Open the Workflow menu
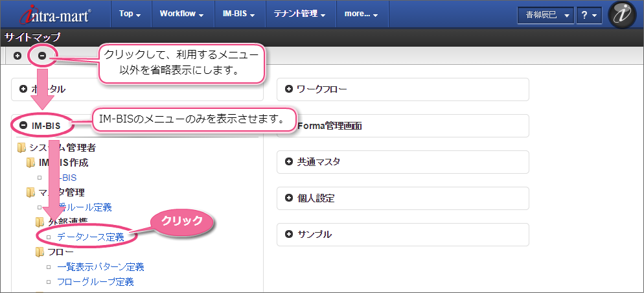This screenshot has width=644, height=293. pyautogui.click(x=182, y=14)
